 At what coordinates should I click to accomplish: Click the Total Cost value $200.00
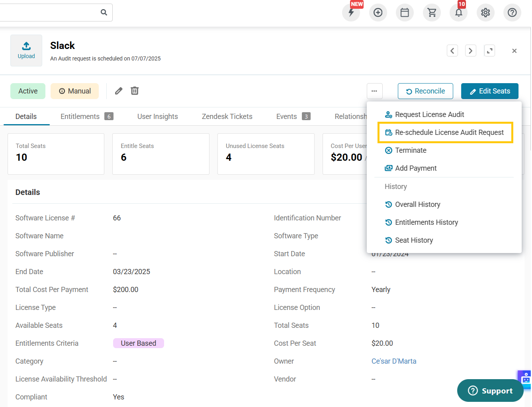tap(126, 290)
